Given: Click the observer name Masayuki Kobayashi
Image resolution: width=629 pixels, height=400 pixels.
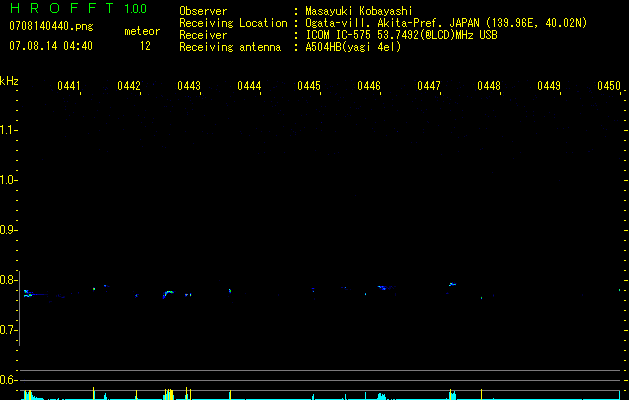Looking at the screenshot, I should [359, 11].
